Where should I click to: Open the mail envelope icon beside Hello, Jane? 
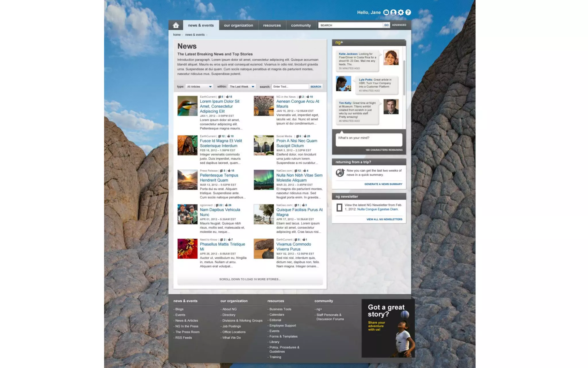pyautogui.click(x=386, y=12)
